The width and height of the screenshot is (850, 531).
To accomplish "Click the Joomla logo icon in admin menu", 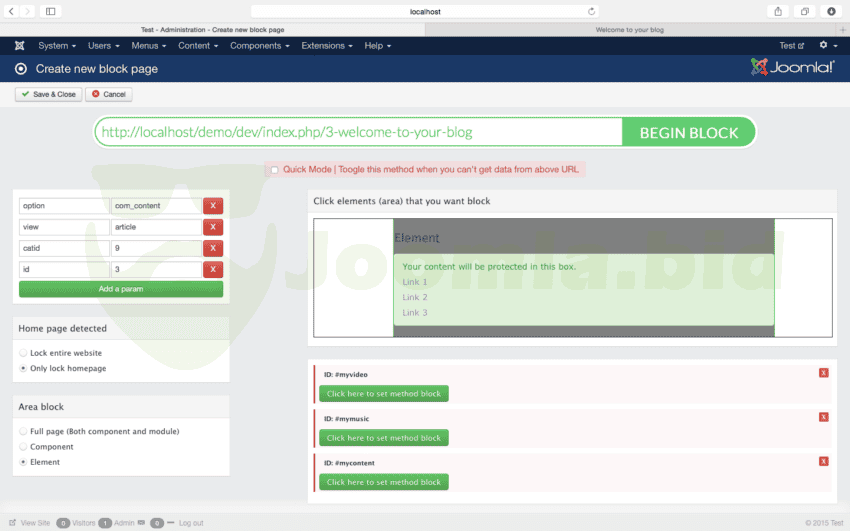I will 20,46.
